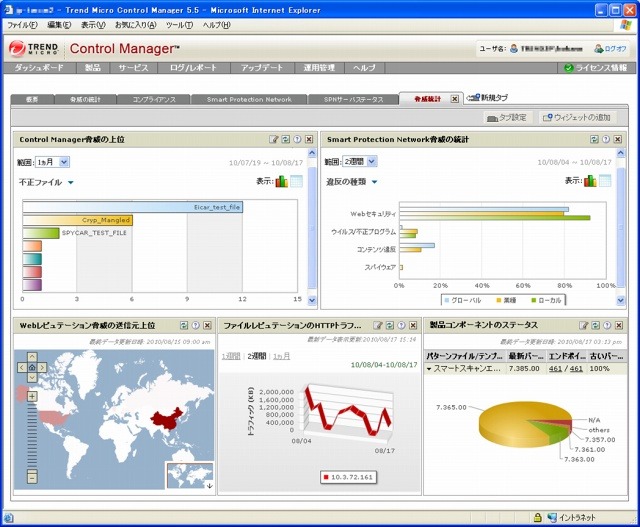
Task: Show table view in Control Manager widget
Action: (x=296, y=181)
